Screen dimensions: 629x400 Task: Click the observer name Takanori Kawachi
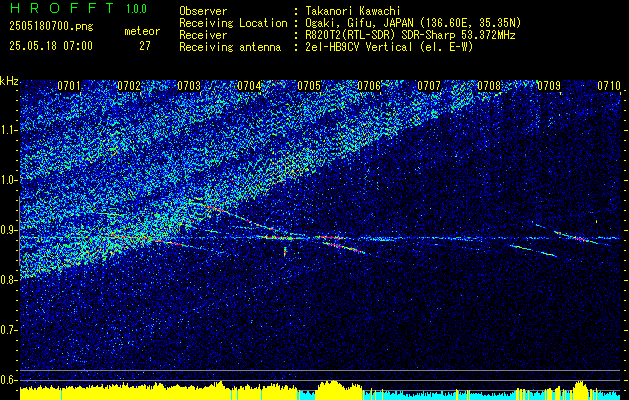pyautogui.click(x=353, y=11)
